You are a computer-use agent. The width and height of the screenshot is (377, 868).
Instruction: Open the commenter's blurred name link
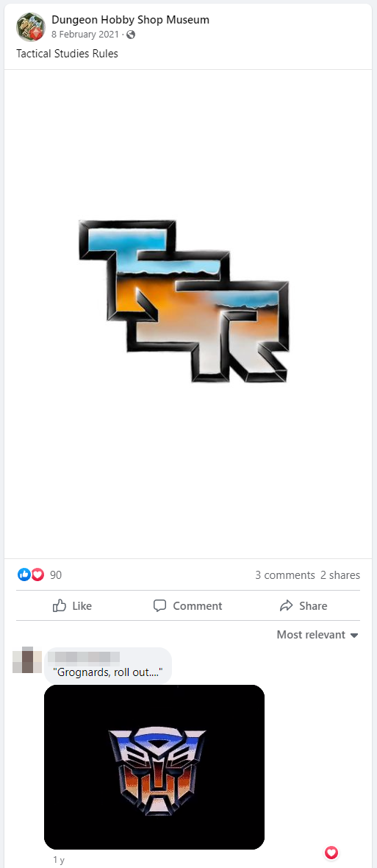coord(84,658)
